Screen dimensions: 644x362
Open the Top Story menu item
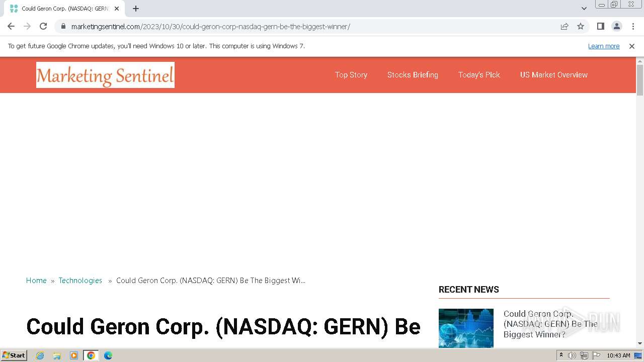pyautogui.click(x=351, y=75)
